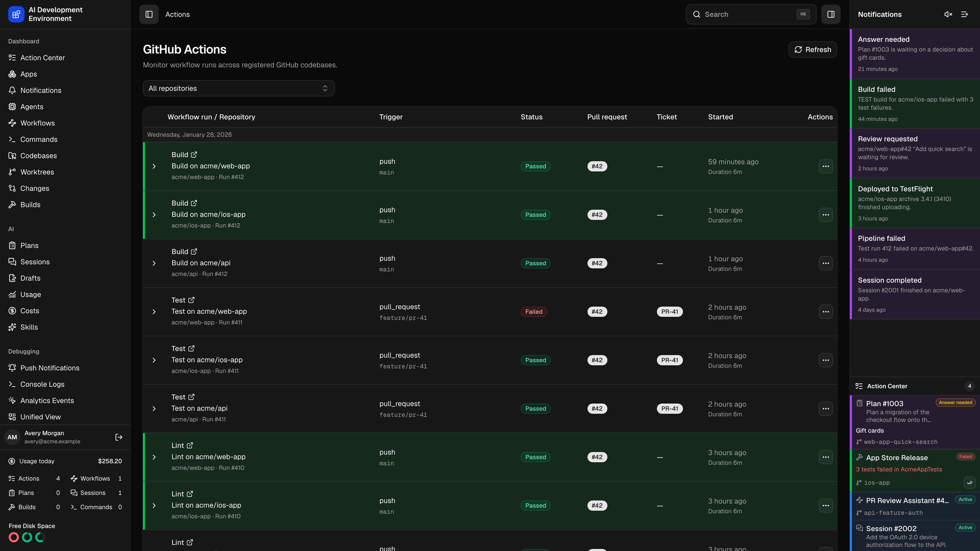Open external link for Test on acme/ios-app
980x551 pixels.
pos(191,348)
